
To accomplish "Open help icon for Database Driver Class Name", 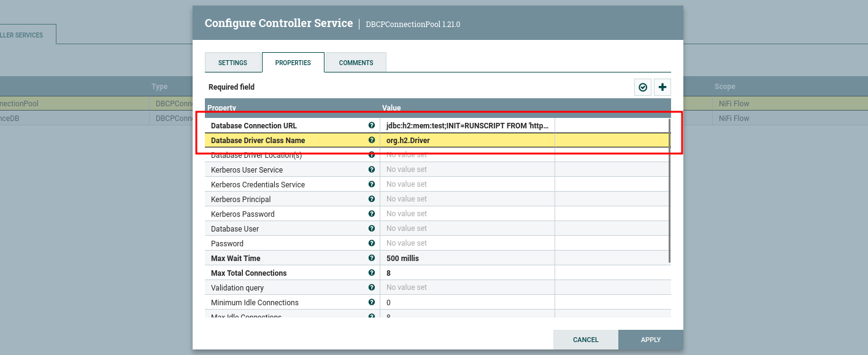I will point(372,140).
